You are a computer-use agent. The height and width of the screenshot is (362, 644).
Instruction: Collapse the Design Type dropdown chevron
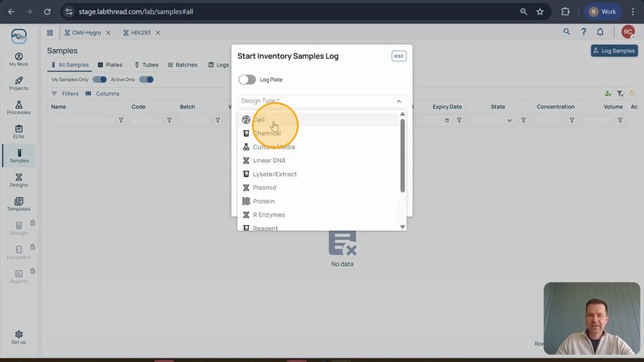398,101
